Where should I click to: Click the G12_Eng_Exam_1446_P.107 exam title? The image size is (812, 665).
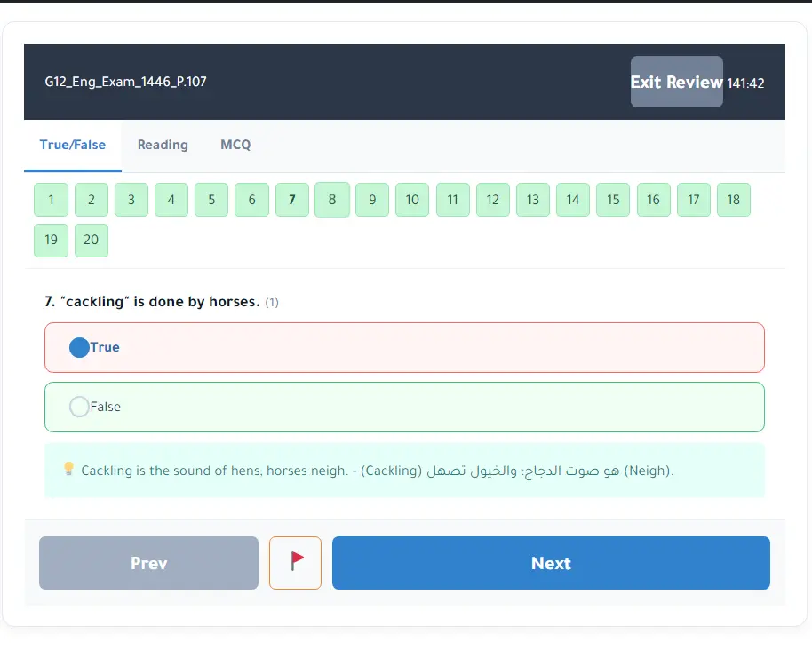tap(126, 82)
